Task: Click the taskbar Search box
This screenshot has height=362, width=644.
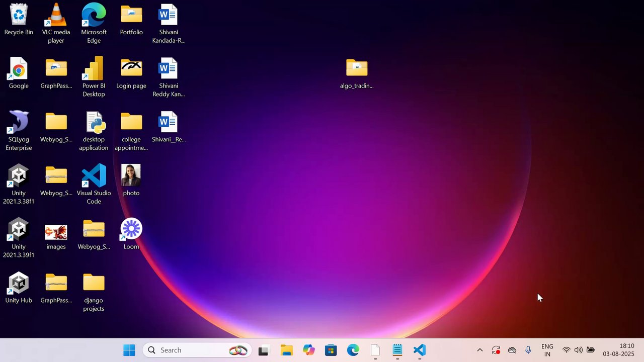Action: coord(197,350)
